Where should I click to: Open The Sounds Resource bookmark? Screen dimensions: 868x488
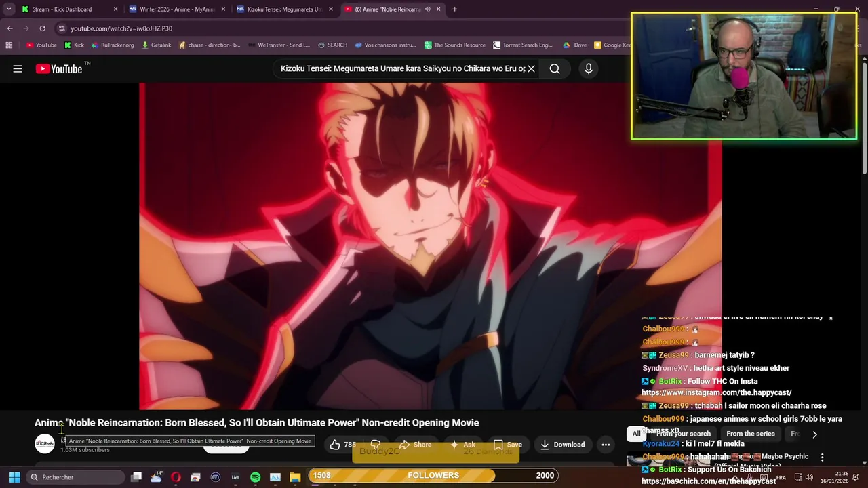point(455,45)
